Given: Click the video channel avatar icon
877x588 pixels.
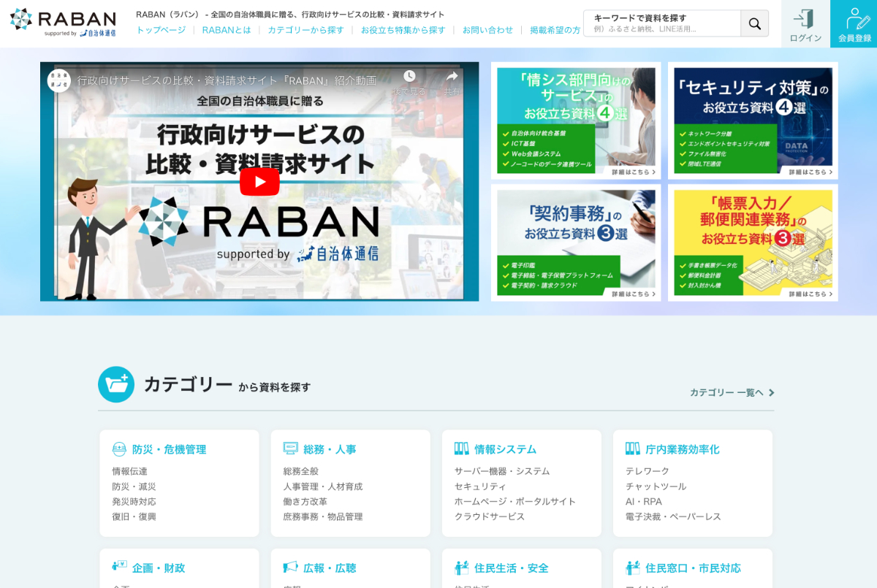Looking at the screenshot, I should click(x=59, y=80).
